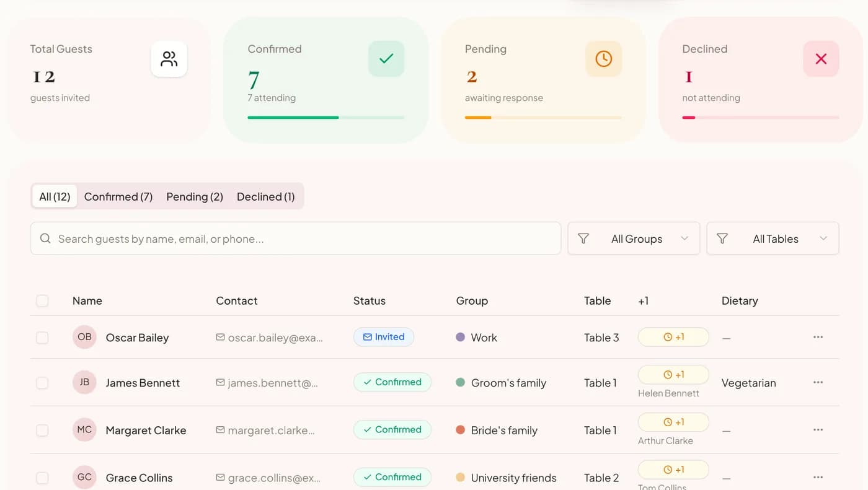868x490 pixels.
Task: Expand the All Groups filter dropdown
Action: tap(634, 238)
